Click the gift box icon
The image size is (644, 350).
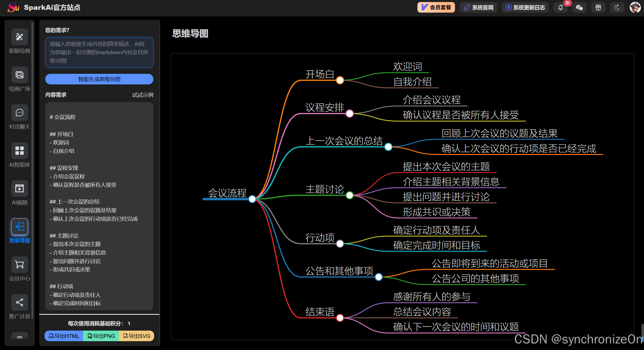598,8
